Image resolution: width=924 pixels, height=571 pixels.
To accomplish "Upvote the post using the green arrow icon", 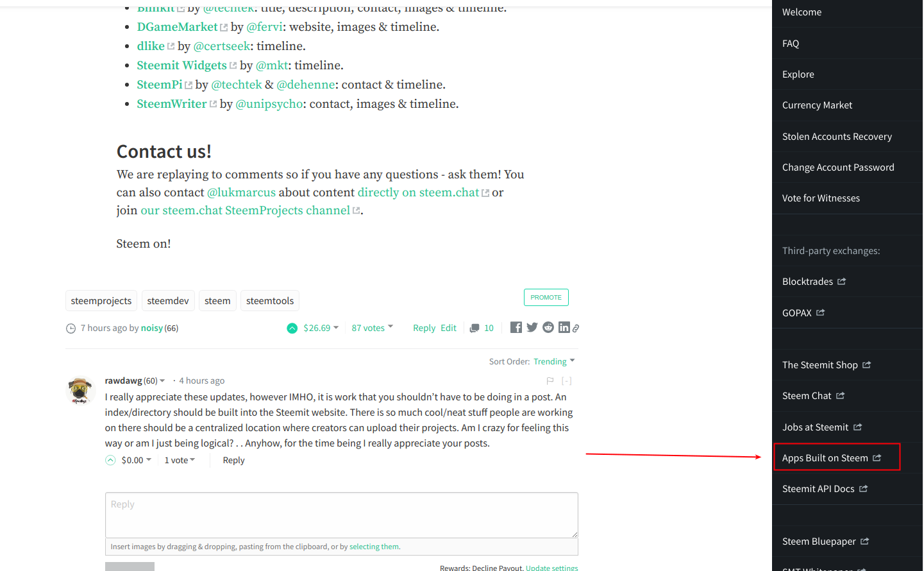I will click(x=292, y=328).
